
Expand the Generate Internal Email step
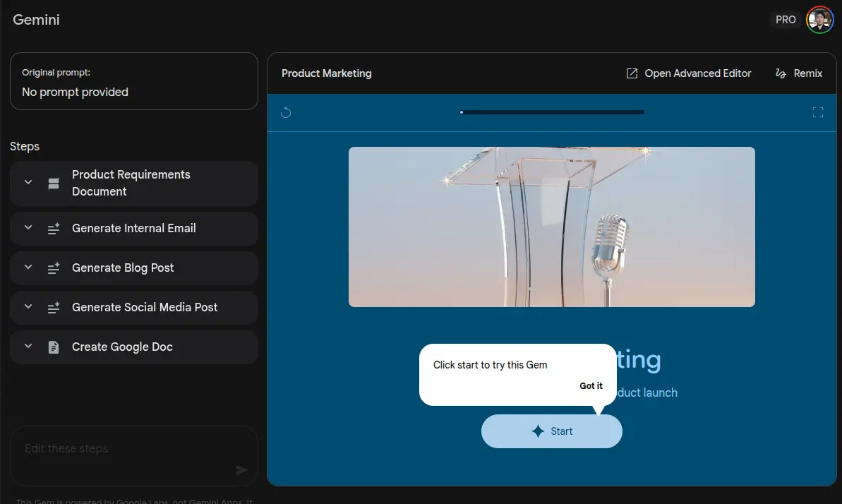click(x=28, y=228)
